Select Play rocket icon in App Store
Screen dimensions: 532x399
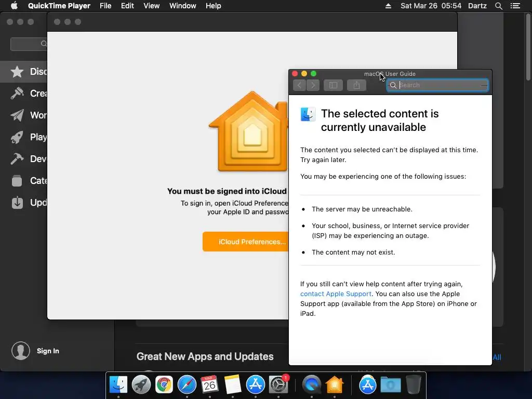(17, 137)
